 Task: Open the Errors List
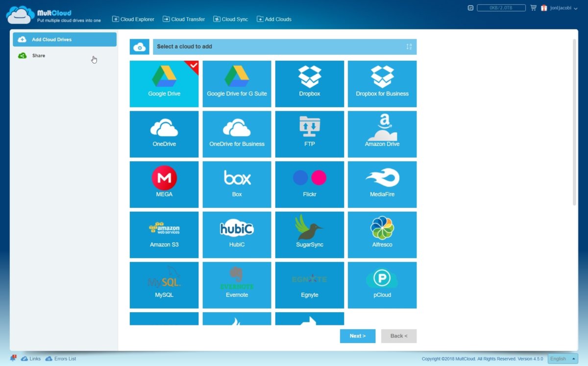pyautogui.click(x=61, y=359)
